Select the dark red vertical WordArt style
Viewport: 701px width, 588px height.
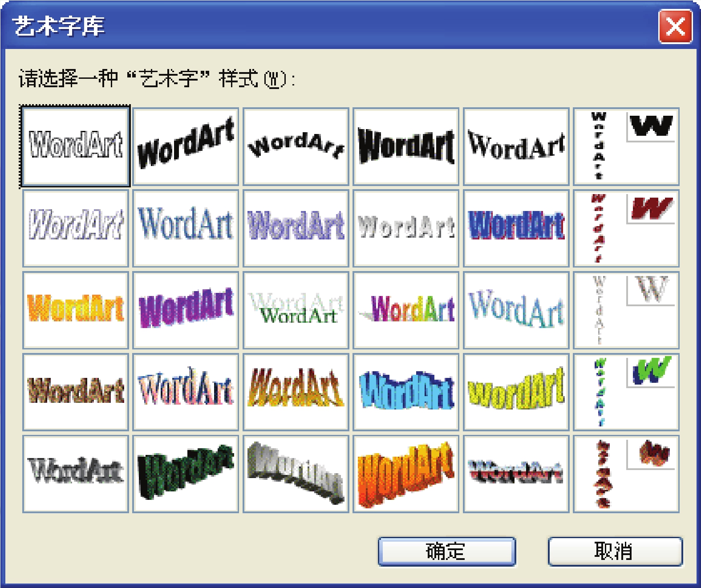(x=626, y=228)
